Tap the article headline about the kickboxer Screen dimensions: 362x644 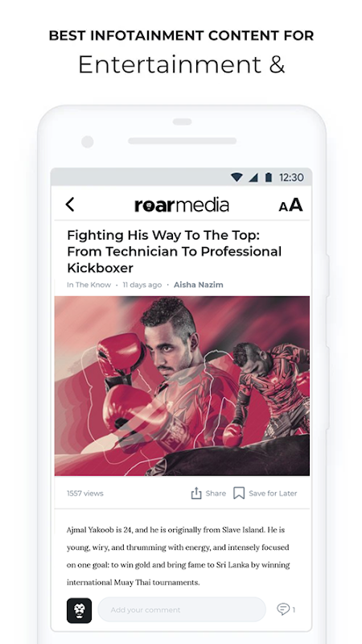point(175,251)
